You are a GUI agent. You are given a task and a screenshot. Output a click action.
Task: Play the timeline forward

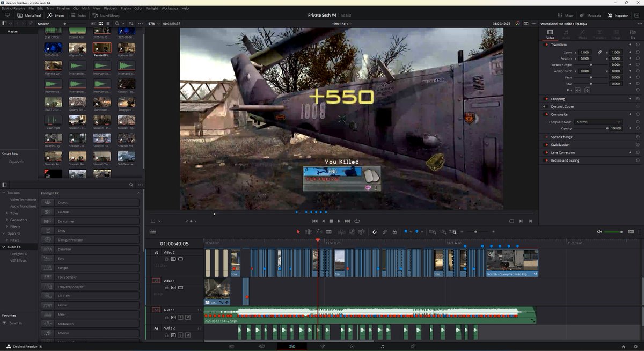(339, 221)
